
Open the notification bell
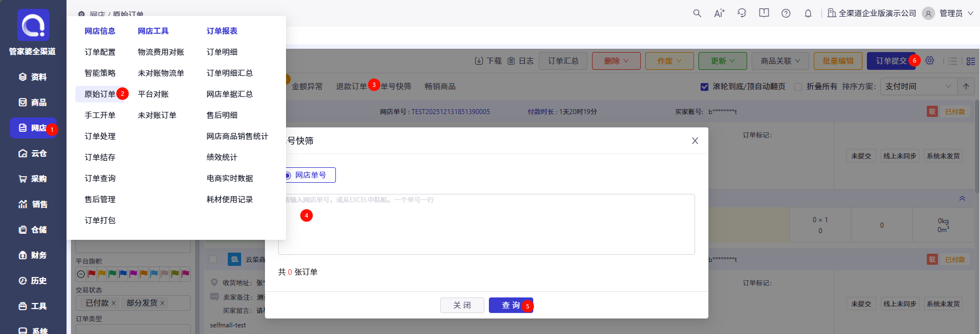(x=808, y=13)
